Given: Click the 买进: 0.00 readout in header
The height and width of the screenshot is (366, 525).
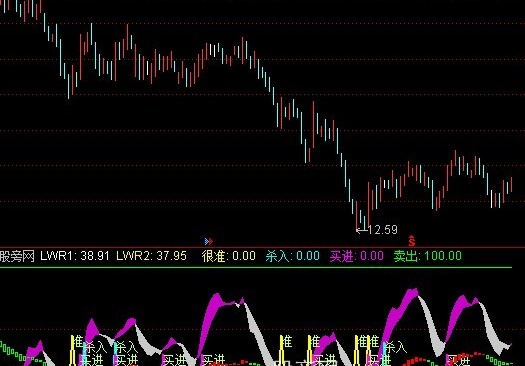Looking at the screenshot, I should pos(357,256).
